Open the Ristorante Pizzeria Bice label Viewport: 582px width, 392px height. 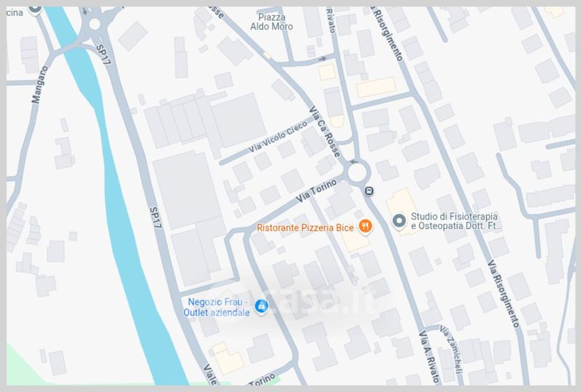(x=305, y=228)
